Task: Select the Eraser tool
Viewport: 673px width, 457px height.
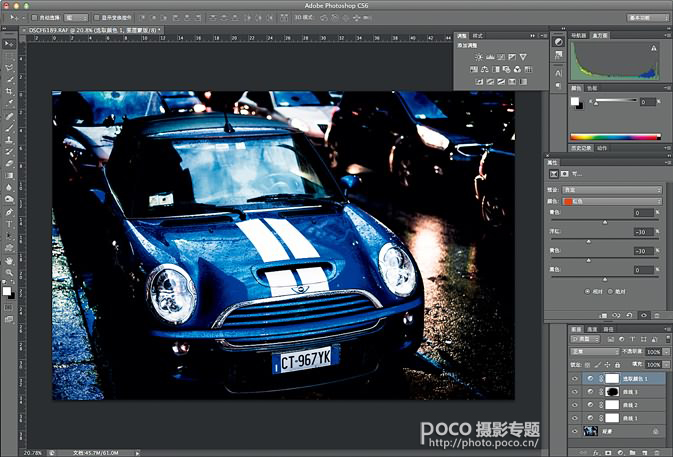Action: click(9, 163)
